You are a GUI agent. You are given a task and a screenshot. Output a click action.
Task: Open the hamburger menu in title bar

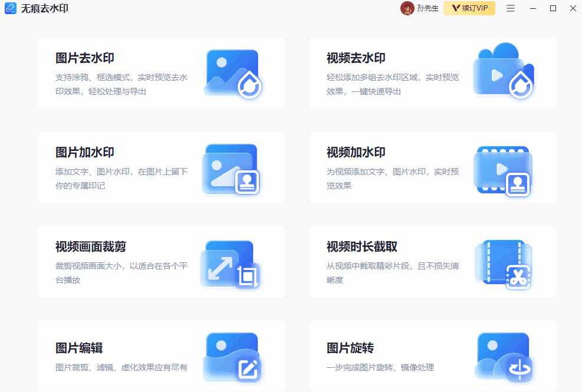[511, 8]
